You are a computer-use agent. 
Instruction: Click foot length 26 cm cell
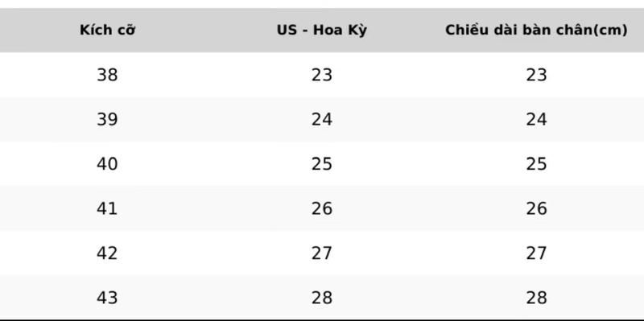click(536, 208)
